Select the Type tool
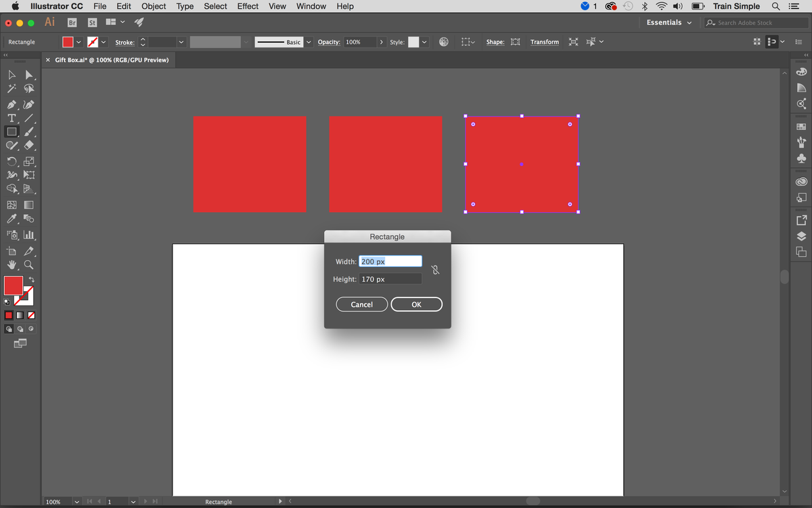The image size is (812, 508). [x=11, y=118]
